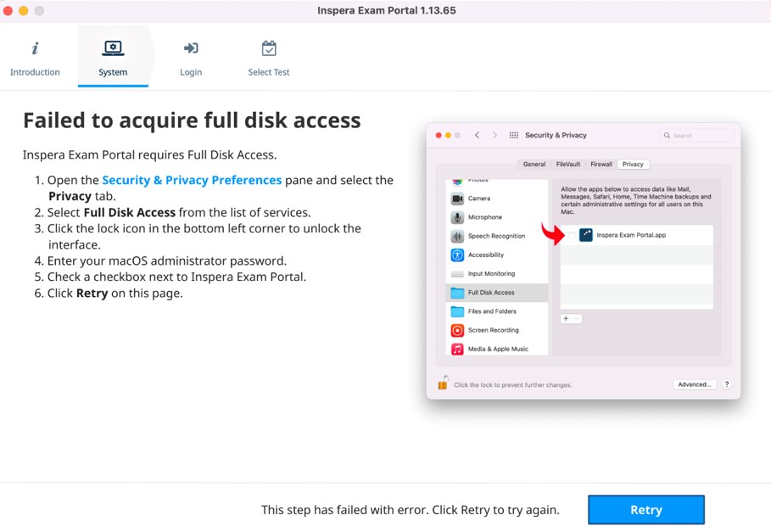Image resolution: width=771 pixels, height=532 pixels.
Task: Click the back chevron in the Security & Privacy illustration
Action: [477, 135]
